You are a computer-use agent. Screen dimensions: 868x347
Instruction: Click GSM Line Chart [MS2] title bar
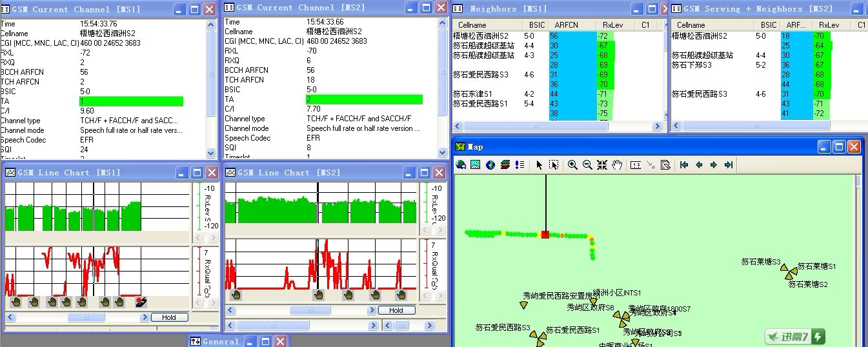pos(336,172)
